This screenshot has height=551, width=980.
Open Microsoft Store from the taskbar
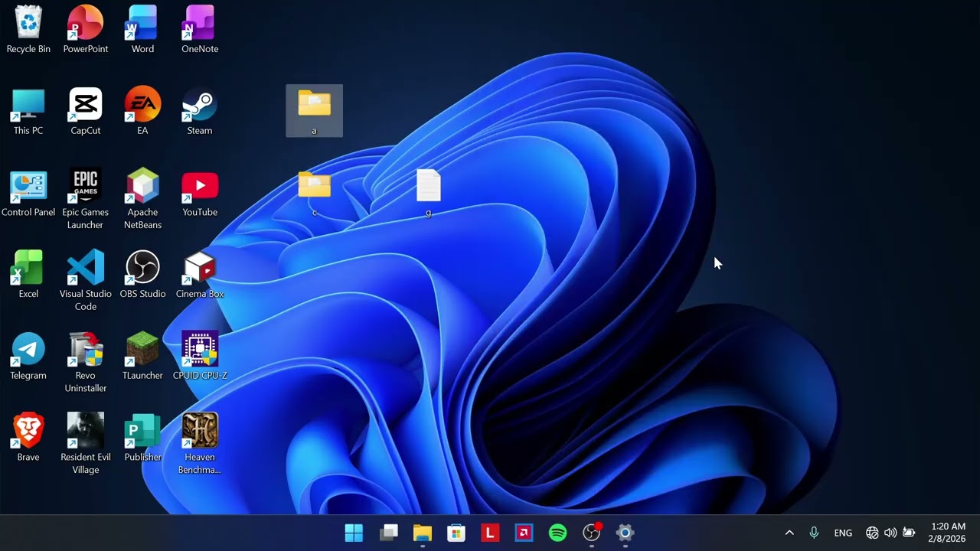[456, 533]
